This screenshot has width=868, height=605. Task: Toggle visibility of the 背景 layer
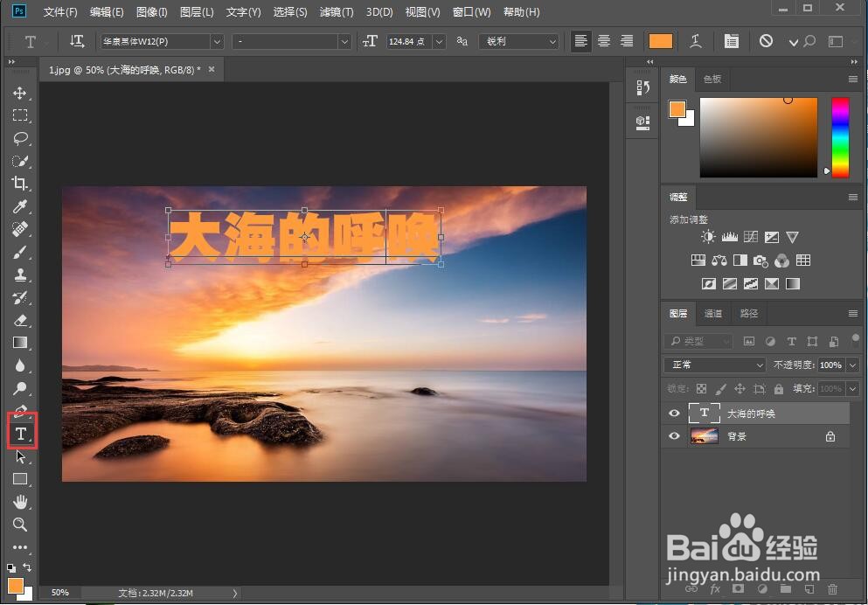click(674, 436)
